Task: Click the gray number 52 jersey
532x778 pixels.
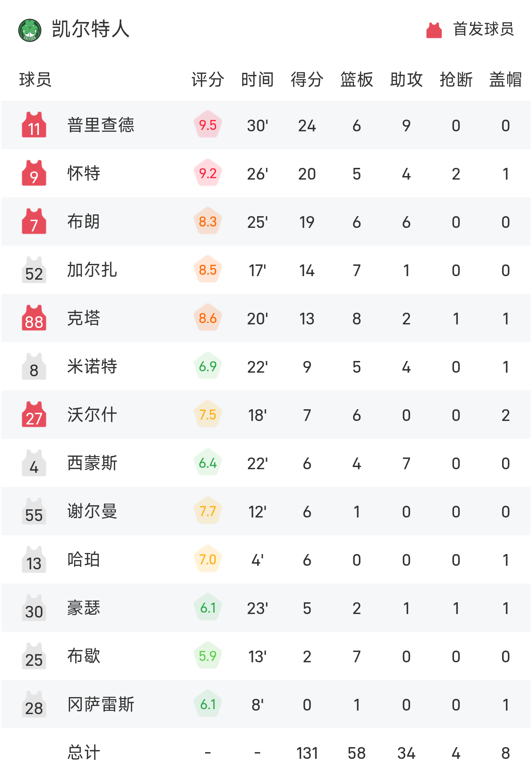Action: point(34,270)
